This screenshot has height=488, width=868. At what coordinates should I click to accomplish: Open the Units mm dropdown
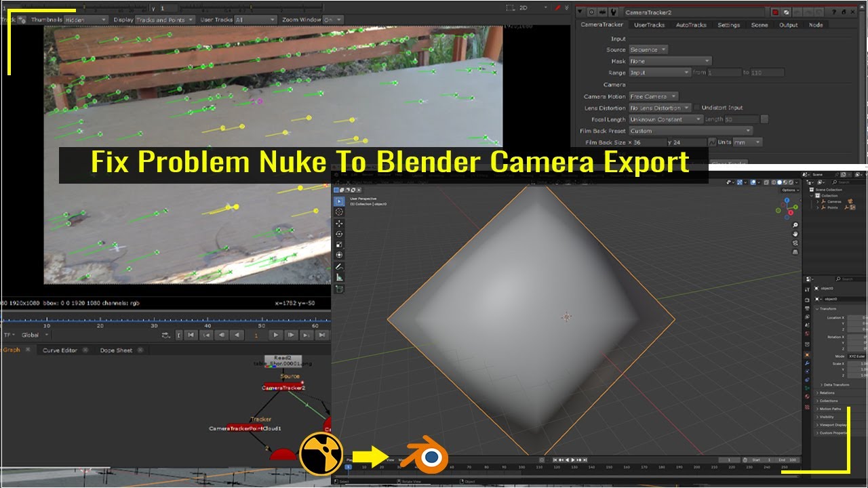click(x=747, y=142)
